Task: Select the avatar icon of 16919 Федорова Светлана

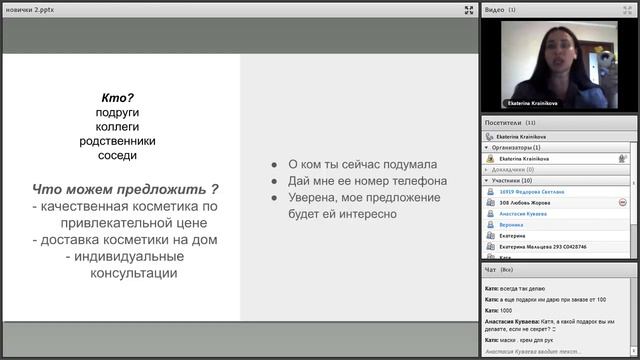Action: click(x=490, y=191)
